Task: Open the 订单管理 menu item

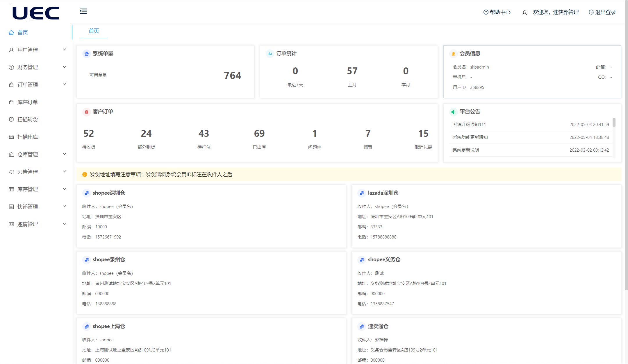Action: point(36,85)
